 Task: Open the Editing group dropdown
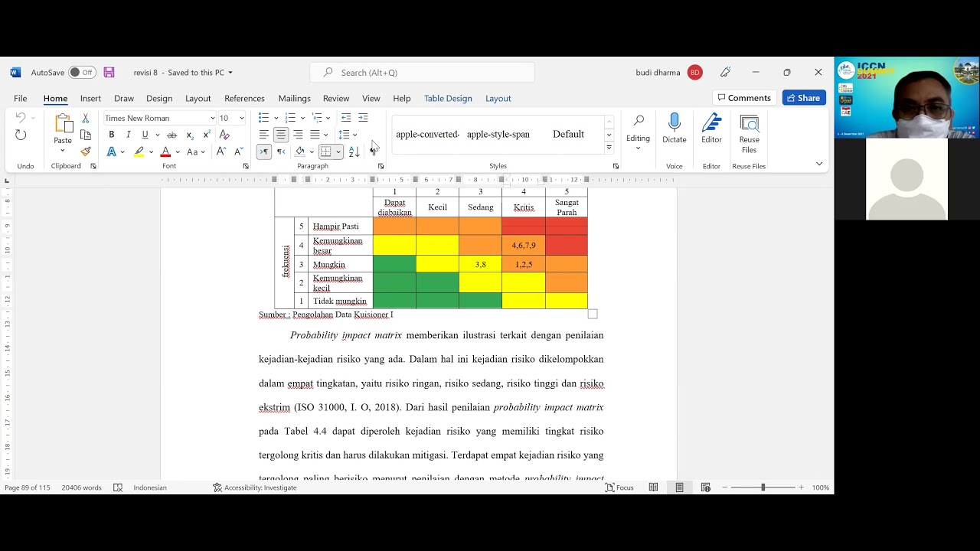(638, 133)
